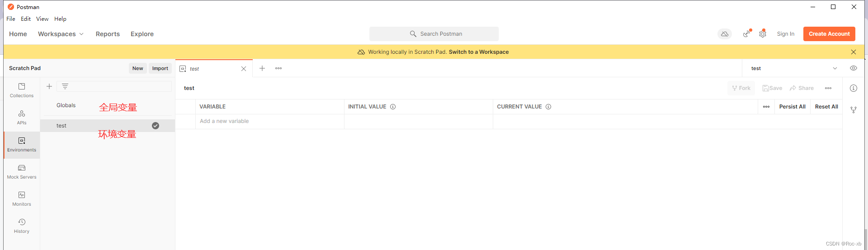Open the Mock Servers panel

22,172
